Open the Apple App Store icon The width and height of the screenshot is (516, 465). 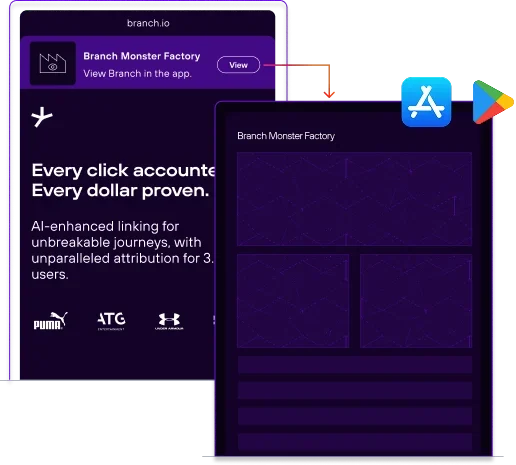[x=426, y=102]
